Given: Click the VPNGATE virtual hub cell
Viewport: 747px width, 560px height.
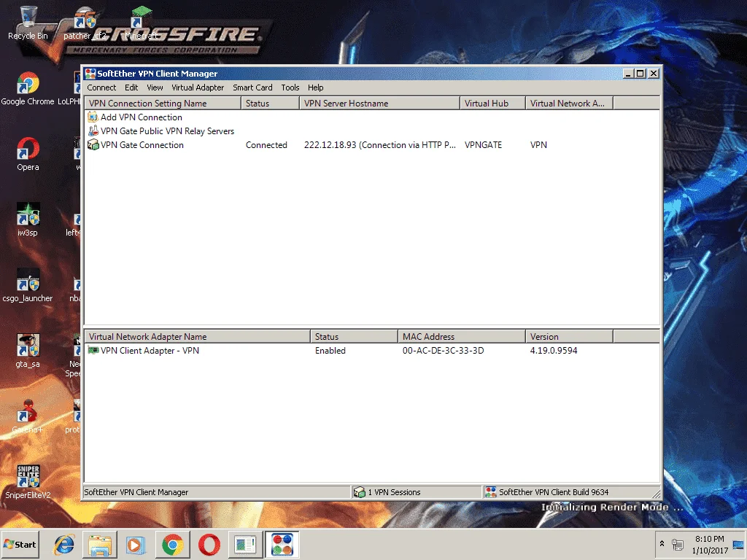Looking at the screenshot, I should (x=483, y=145).
